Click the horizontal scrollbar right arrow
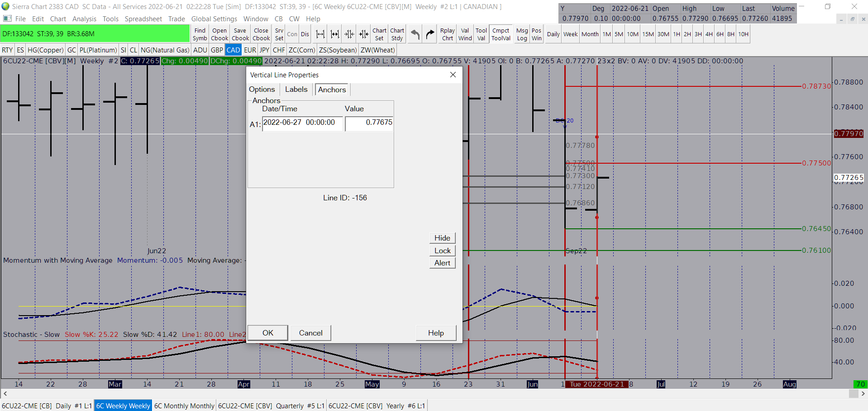The width and height of the screenshot is (868, 411). coord(863,394)
